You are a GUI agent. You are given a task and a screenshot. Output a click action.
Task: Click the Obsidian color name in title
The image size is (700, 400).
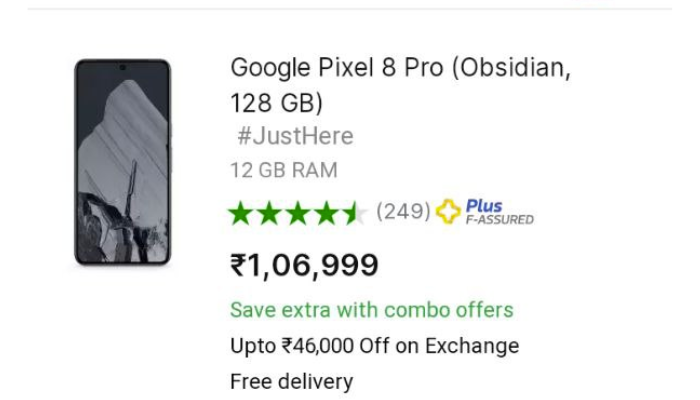[x=512, y=68]
